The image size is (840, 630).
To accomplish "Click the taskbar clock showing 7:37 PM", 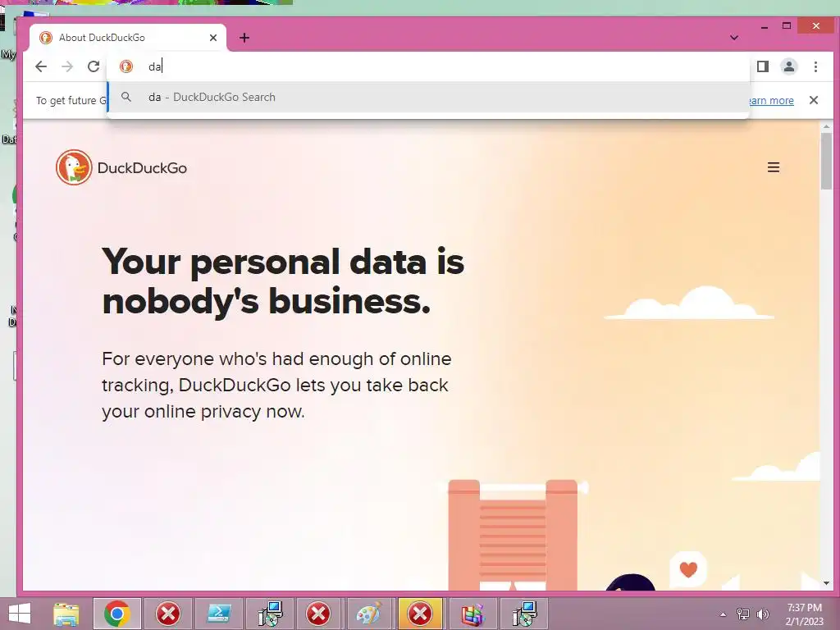I will [x=804, y=614].
